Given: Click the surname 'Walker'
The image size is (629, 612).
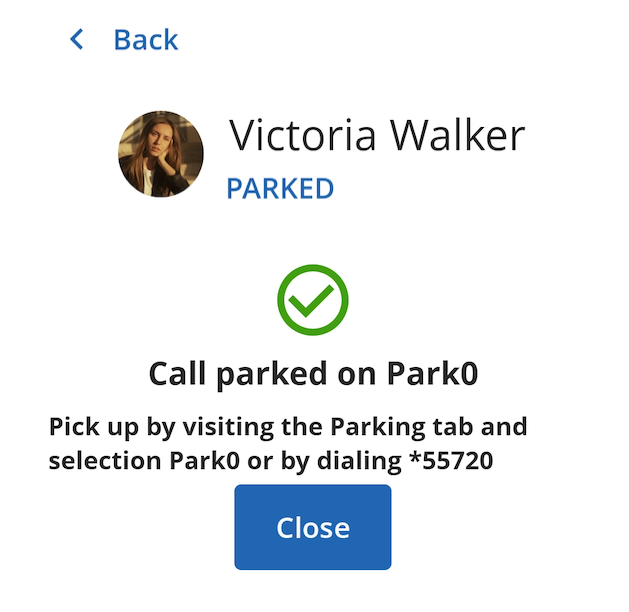Looking at the screenshot, I should coord(458,135).
